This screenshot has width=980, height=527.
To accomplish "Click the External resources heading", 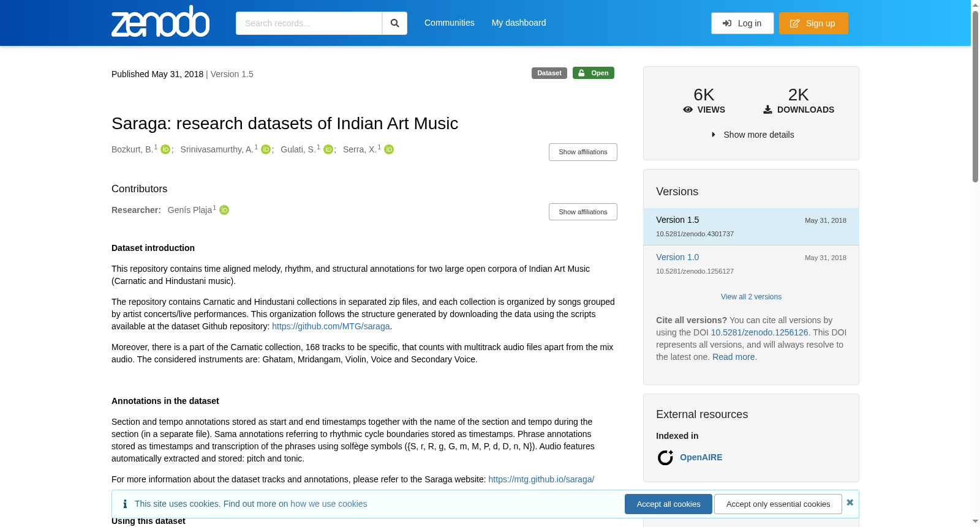I will coord(702,414).
